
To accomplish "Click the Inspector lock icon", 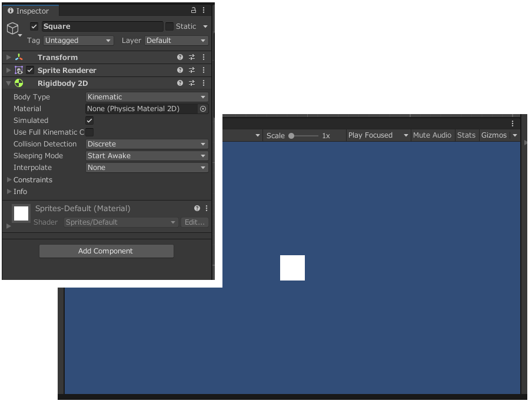I will 194,10.
